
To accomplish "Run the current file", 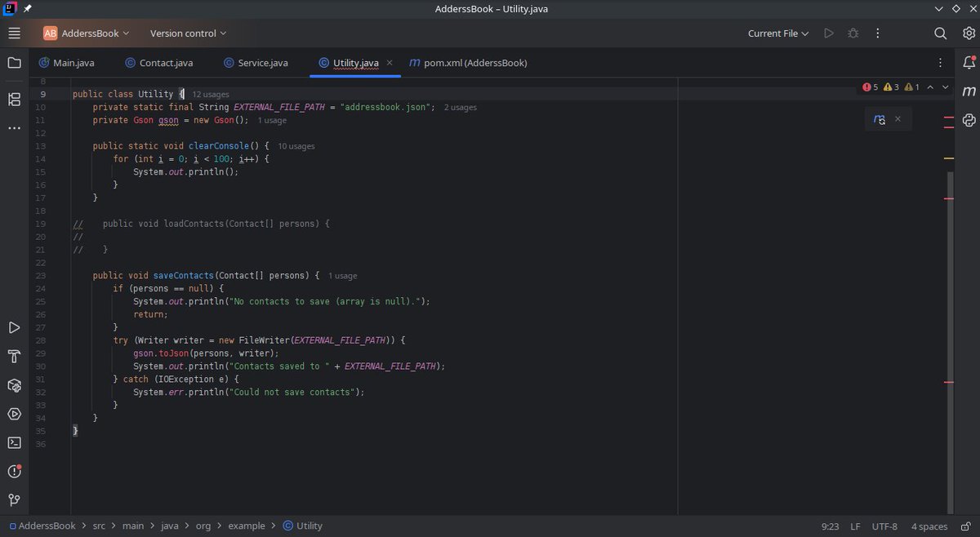I will (829, 33).
